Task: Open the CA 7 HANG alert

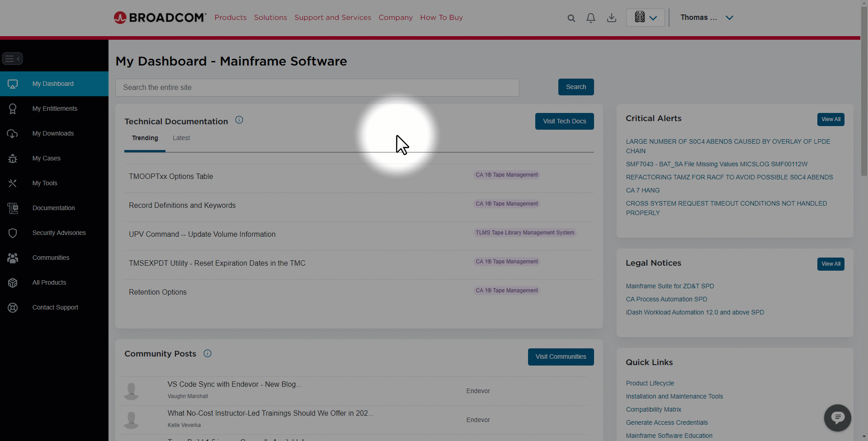Action: coord(643,191)
